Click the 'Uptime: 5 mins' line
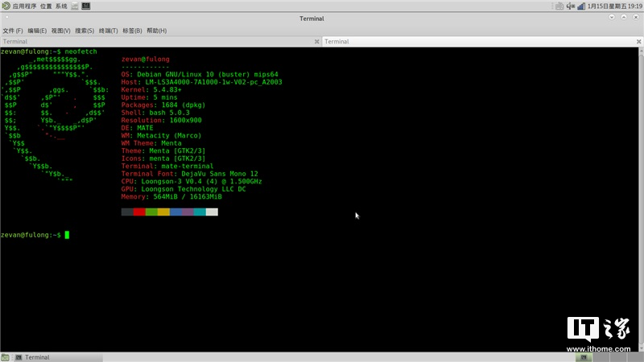This screenshot has width=644, height=362. coord(149,97)
